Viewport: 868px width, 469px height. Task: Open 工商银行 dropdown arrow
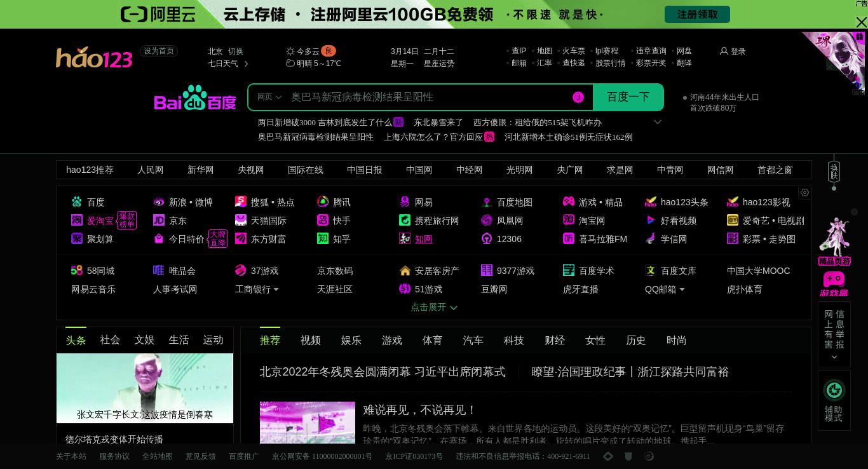click(276, 290)
